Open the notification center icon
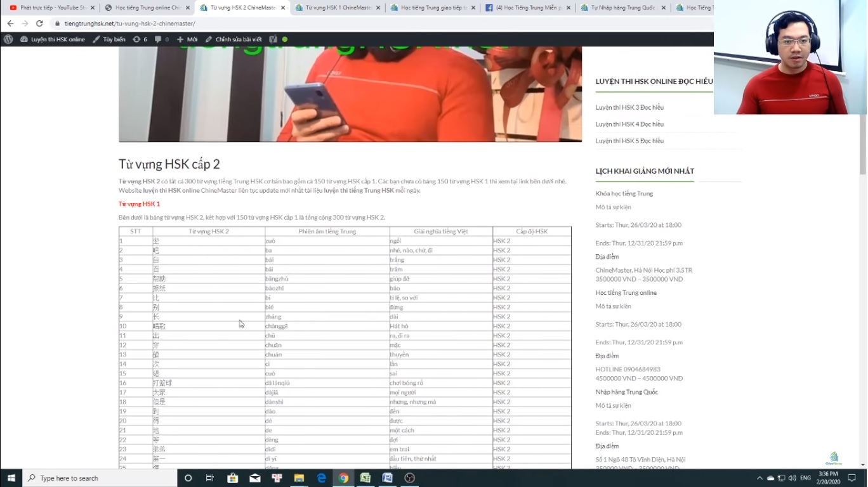The width and height of the screenshot is (868, 487). [x=852, y=478]
